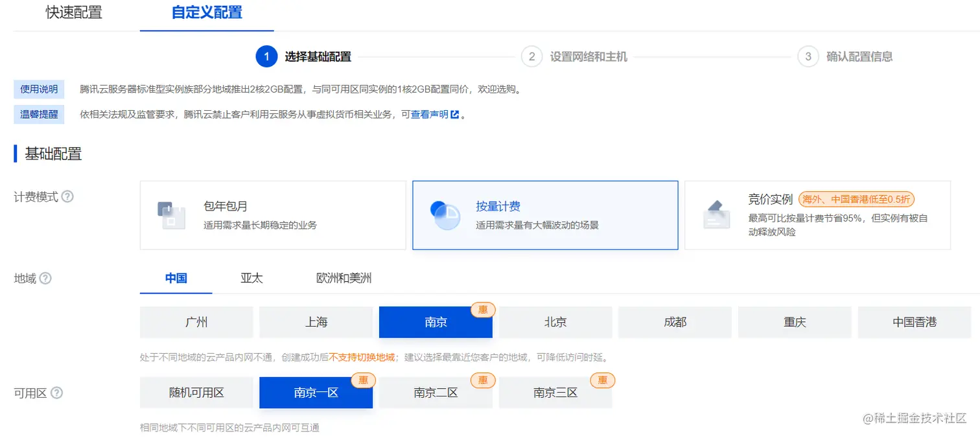The image size is (980, 438).
Task: Click the external link icon after 查看声明
Action: click(x=455, y=115)
